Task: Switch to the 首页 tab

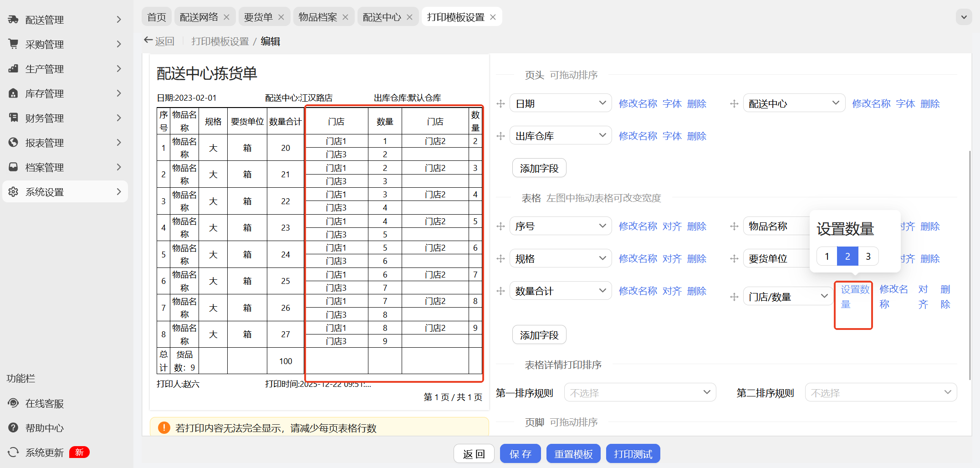Action: 157,17
